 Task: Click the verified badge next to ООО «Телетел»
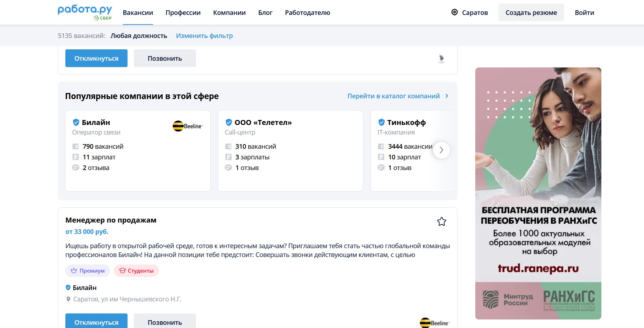click(x=229, y=122)
